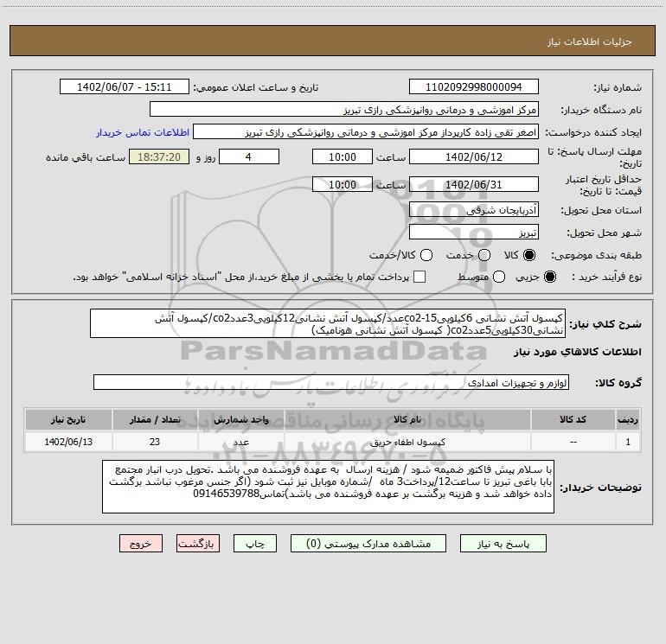Click the چاپ print button

click(x=255, y=544)
